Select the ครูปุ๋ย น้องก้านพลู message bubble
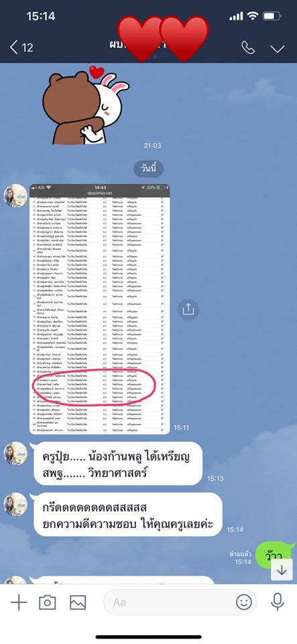The width and height of the screenshot is (297, 644). (x=117, y=464)
